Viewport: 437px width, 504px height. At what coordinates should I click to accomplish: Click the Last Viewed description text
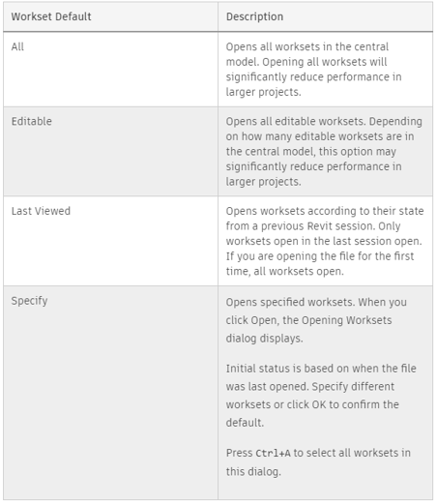click(325, 241)
